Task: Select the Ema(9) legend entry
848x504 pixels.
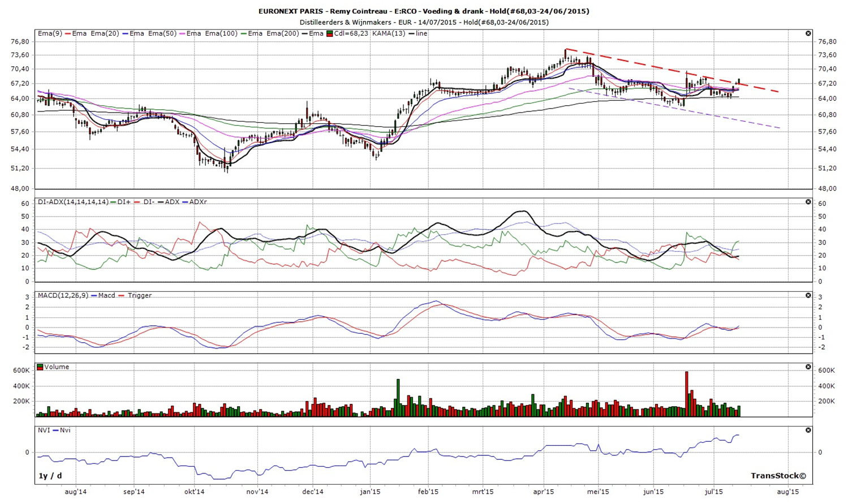Action: pyautogui.click(x=50, y=34)
